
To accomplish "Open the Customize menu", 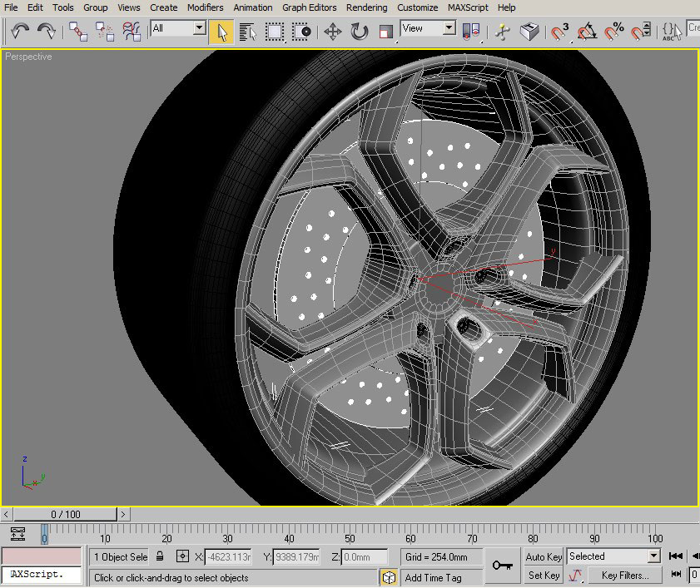I will 417,7.
